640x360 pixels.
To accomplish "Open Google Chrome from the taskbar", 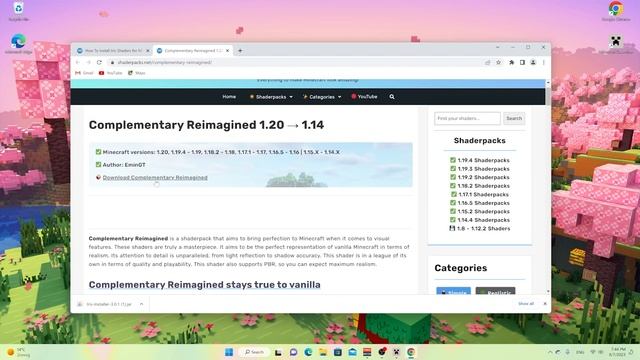I will (411, 352).
